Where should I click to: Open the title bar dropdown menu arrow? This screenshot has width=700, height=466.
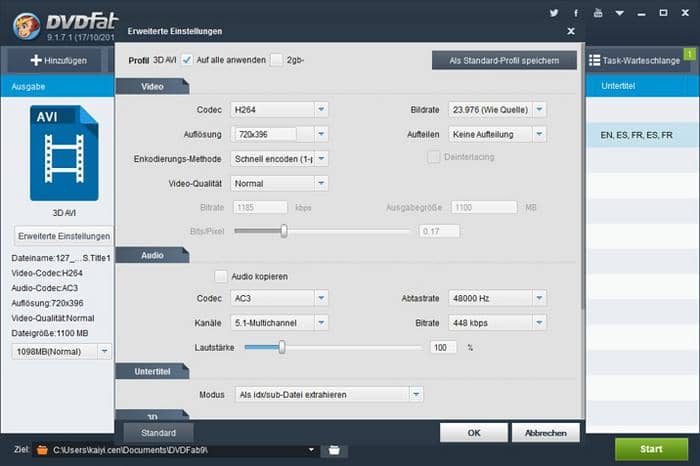click(x=620, y=14)
